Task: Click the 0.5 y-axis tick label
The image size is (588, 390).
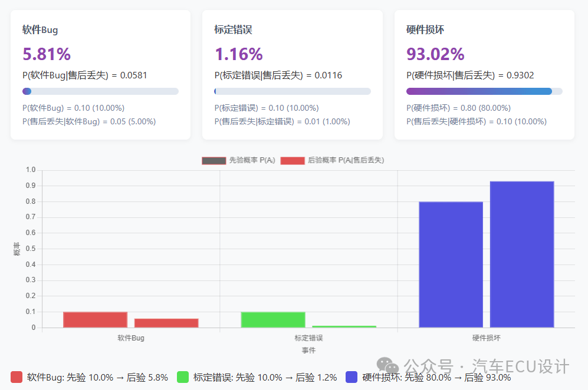Action: [31, 249]
